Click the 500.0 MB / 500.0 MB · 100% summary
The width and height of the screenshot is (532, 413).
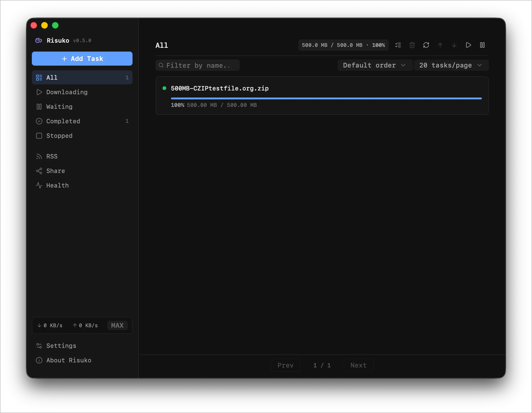[x=344, y=45]
